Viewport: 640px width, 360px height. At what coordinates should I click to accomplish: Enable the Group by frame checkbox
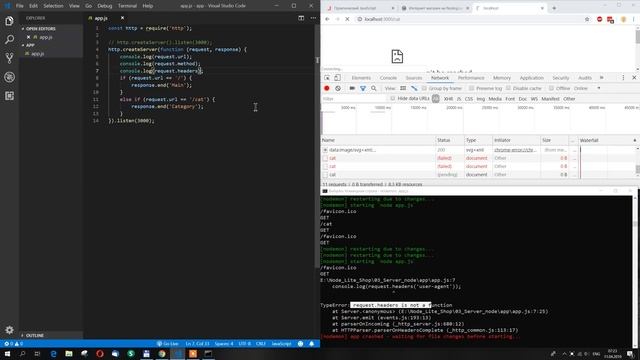pos(424,88)
